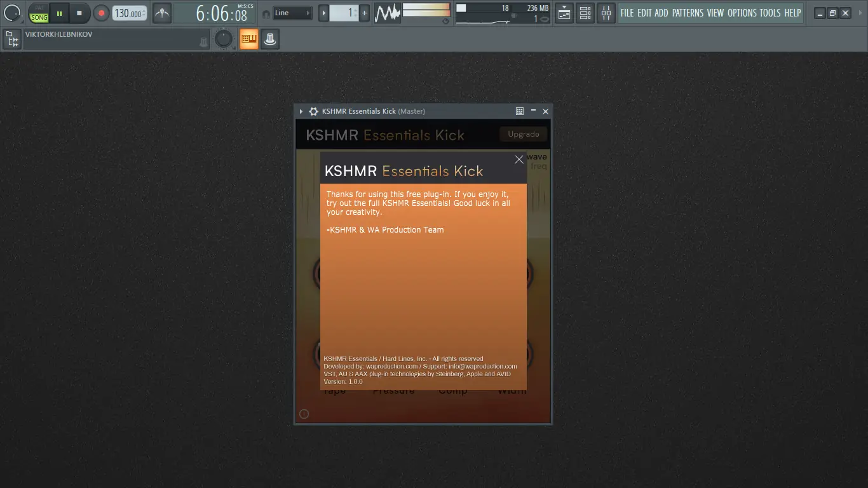Open the OPTIONS menu
Image resolution: width=868 pixels, height=488 pixels.
pos(742,13)
